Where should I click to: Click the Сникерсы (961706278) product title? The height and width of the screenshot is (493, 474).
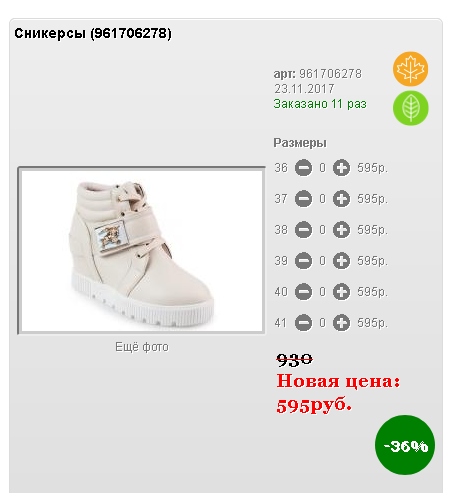(93, 33)
